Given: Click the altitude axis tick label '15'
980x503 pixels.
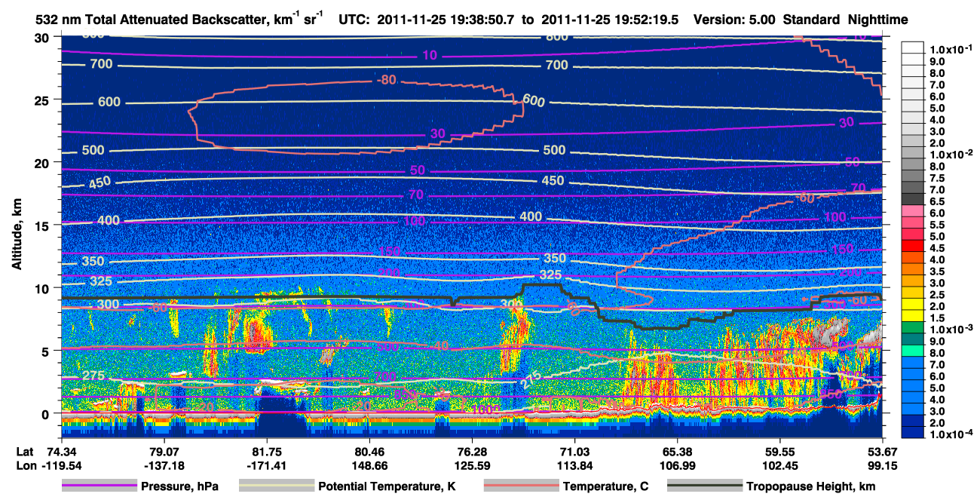Looking at the screenshot, I should (43, 225).
